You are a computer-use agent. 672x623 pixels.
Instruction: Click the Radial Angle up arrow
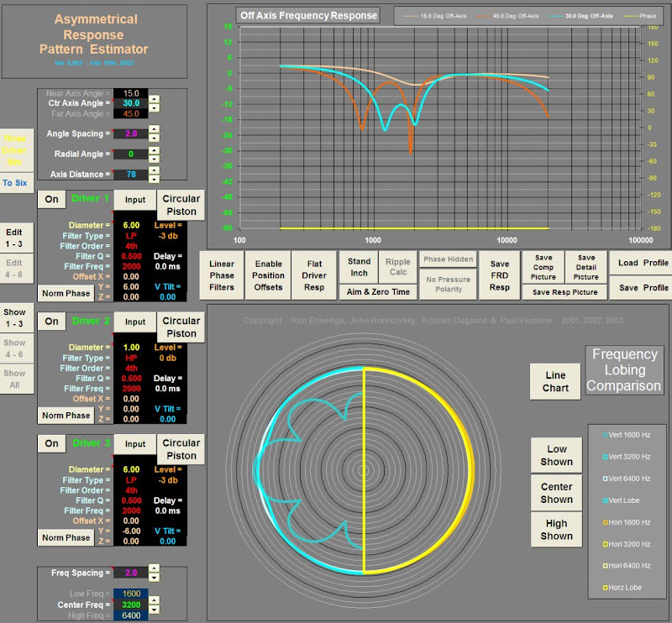click(154, 149)
